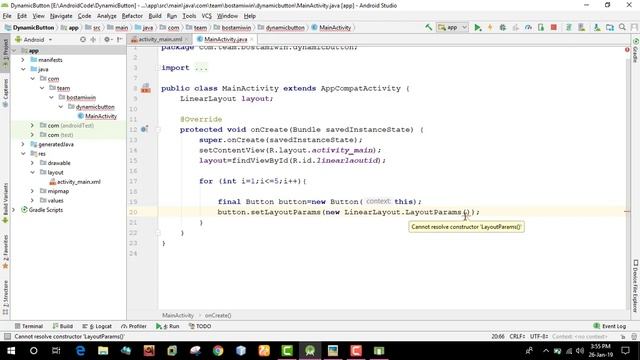Click Apply Changes lightning icon
640x360 pixels.
point(490,27)
